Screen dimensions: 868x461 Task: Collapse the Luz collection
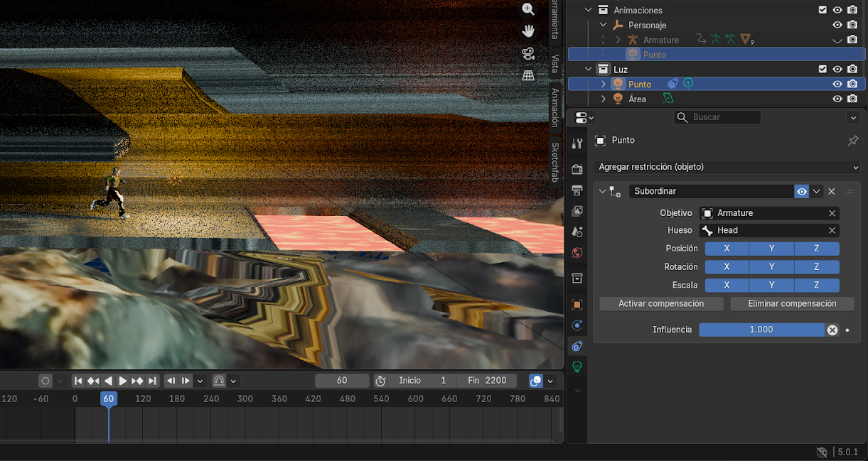(x=589, y=70)
